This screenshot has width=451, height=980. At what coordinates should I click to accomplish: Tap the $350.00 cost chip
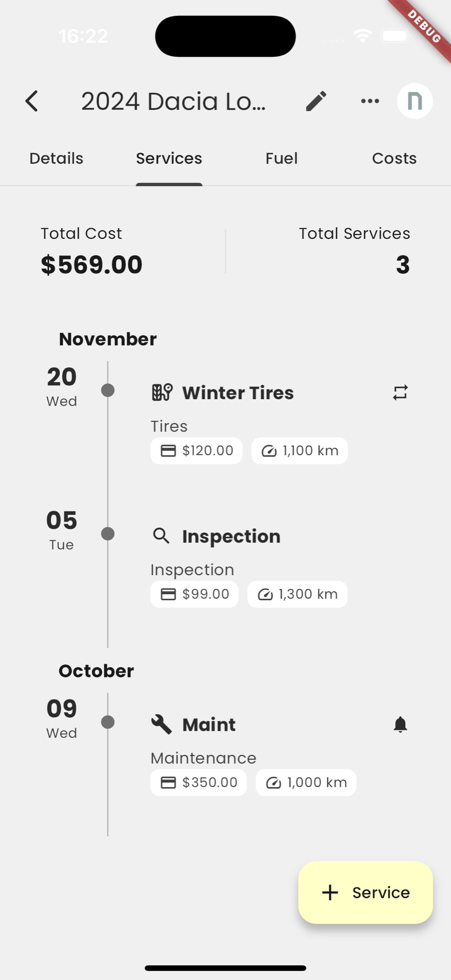coord(199,782)
